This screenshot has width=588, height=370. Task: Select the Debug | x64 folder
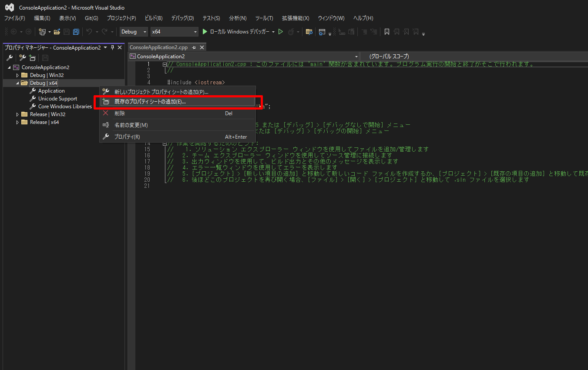44,83
